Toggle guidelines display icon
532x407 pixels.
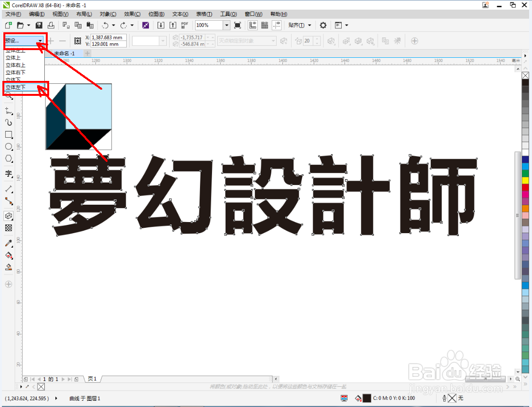[277, 25]
